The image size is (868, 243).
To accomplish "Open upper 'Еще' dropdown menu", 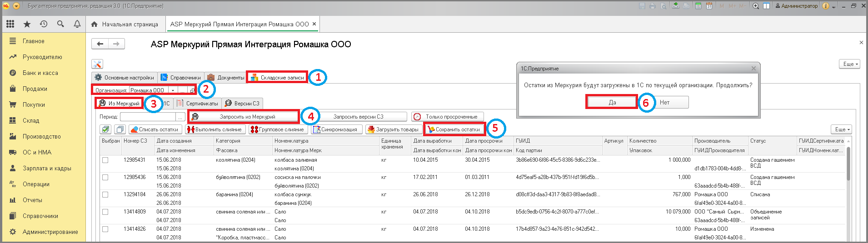I will click(849, 64).
